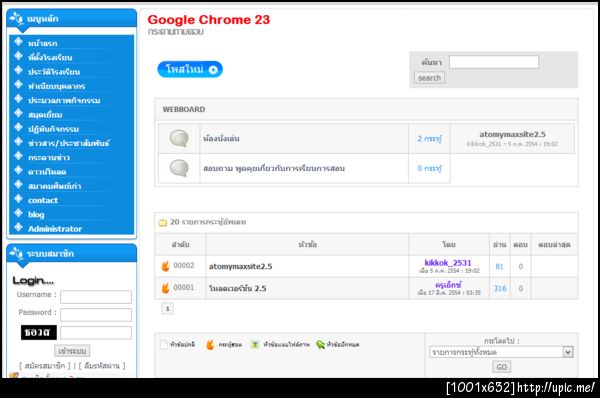
Task: Focus the ค้นหา search input field
Action: (x=494, y=62)
